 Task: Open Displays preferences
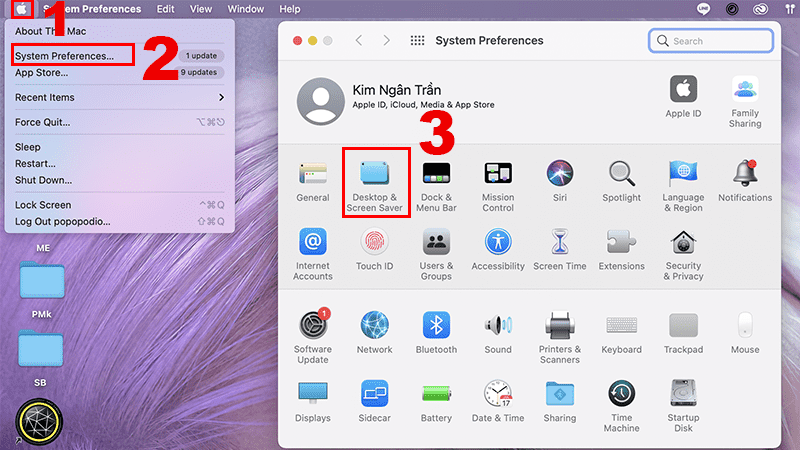coord(313,402)
